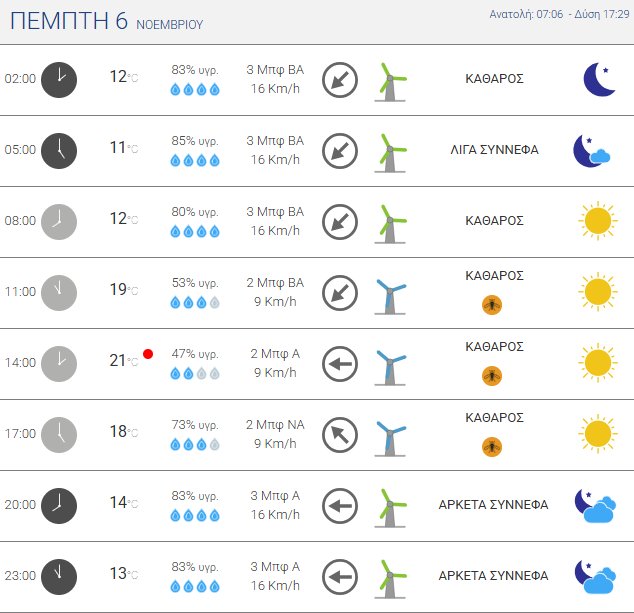Viewport: 634px width, 613px height.
Task: Click the moon with cloud icon at 05:00
Action: (592, 150)
